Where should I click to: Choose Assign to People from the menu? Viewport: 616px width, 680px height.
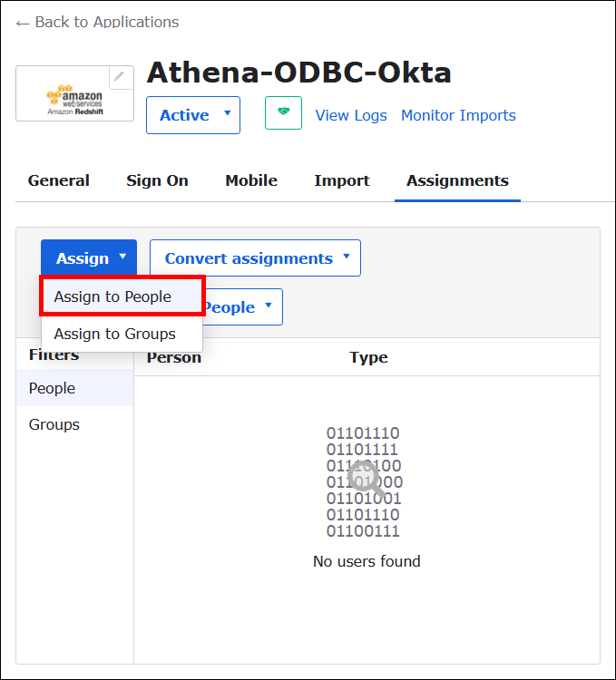pyautogui.click(x=112, y=296)
